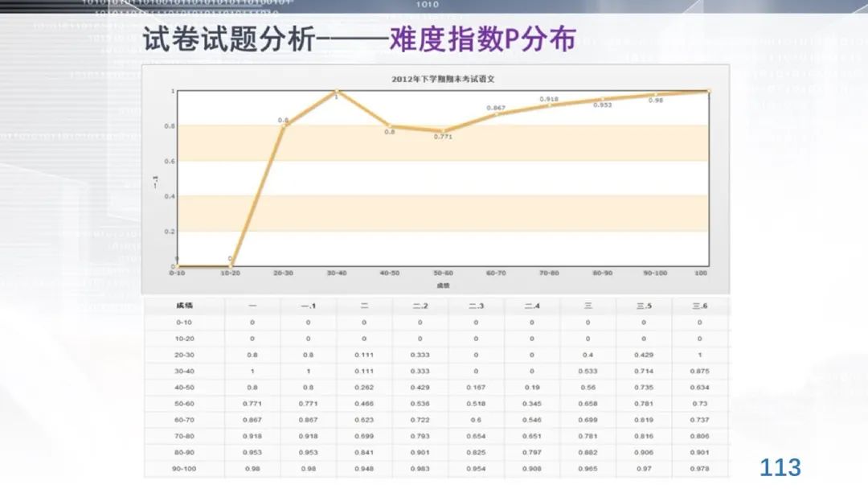Click the y-axis value 0.2 on chart
The height and width of the screenshot is (489, 868).
(170, 232)
